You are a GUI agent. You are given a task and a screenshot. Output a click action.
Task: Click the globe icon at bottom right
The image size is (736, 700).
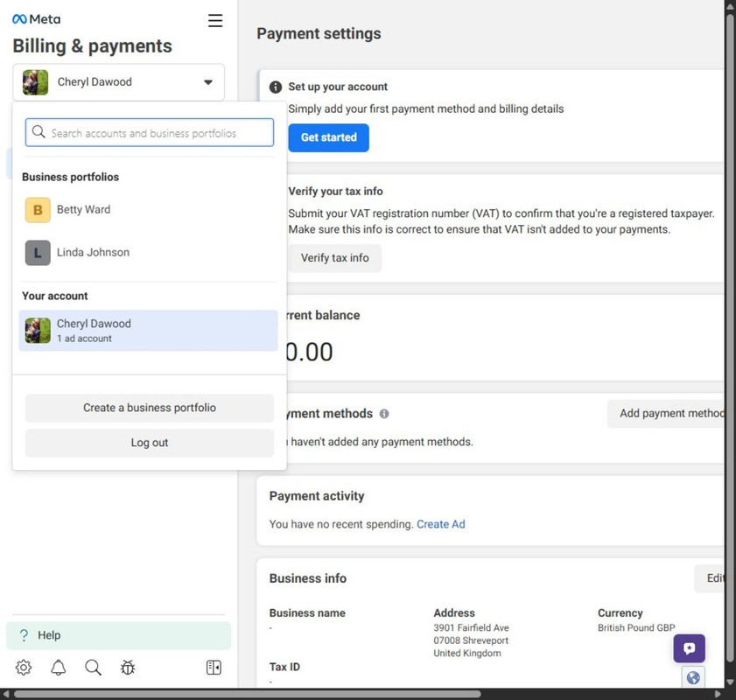pyautogui.click(x=693, y=677)
